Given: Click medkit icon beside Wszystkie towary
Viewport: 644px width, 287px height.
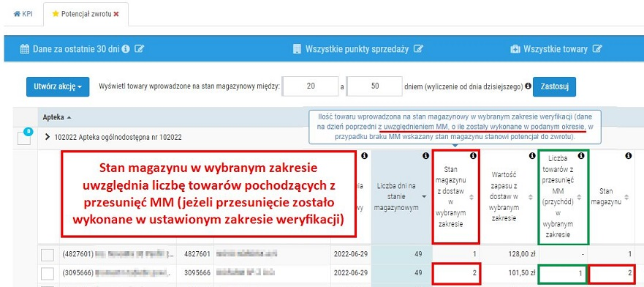Looking at the screenshot, I should coord(515,49).
